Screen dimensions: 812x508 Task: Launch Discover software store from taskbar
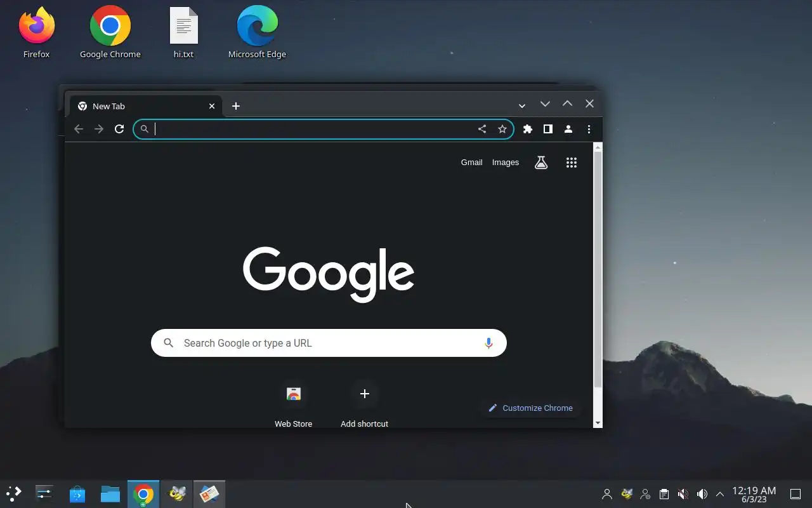click(77, 493)
